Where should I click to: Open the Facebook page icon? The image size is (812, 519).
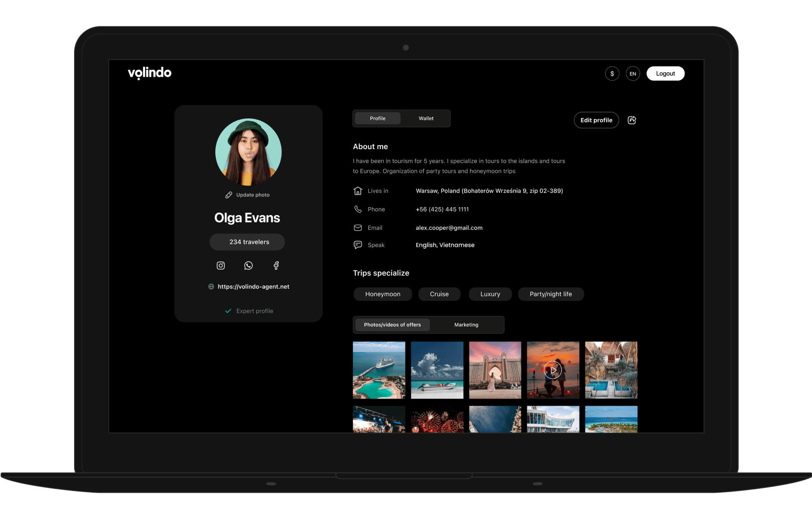pos(276,266)
